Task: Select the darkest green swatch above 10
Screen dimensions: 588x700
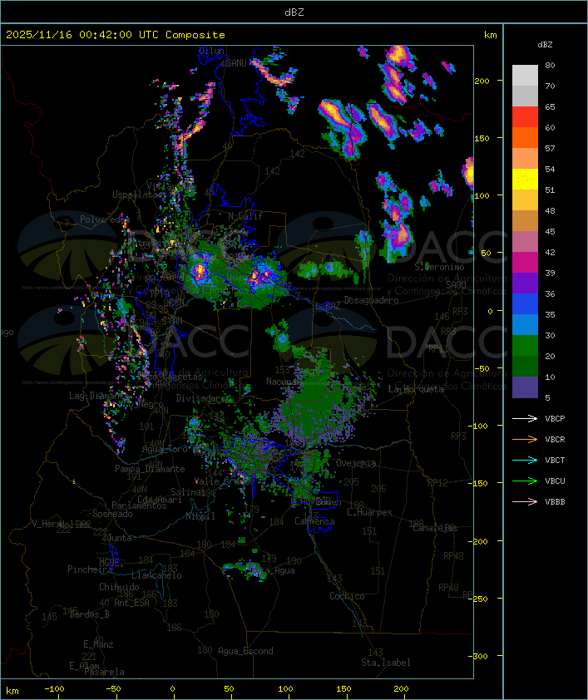Action: coord(525,367)
